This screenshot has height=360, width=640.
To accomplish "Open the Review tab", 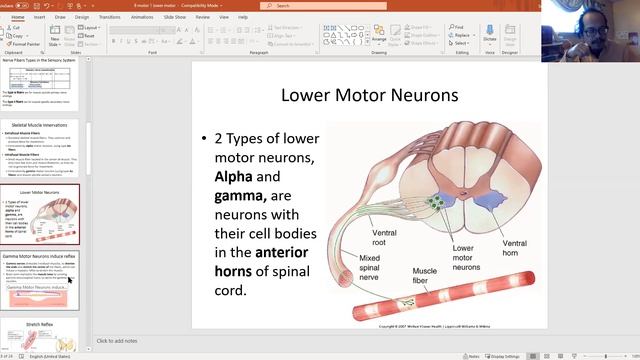I will pyautogui.click(x=202, y=17).
